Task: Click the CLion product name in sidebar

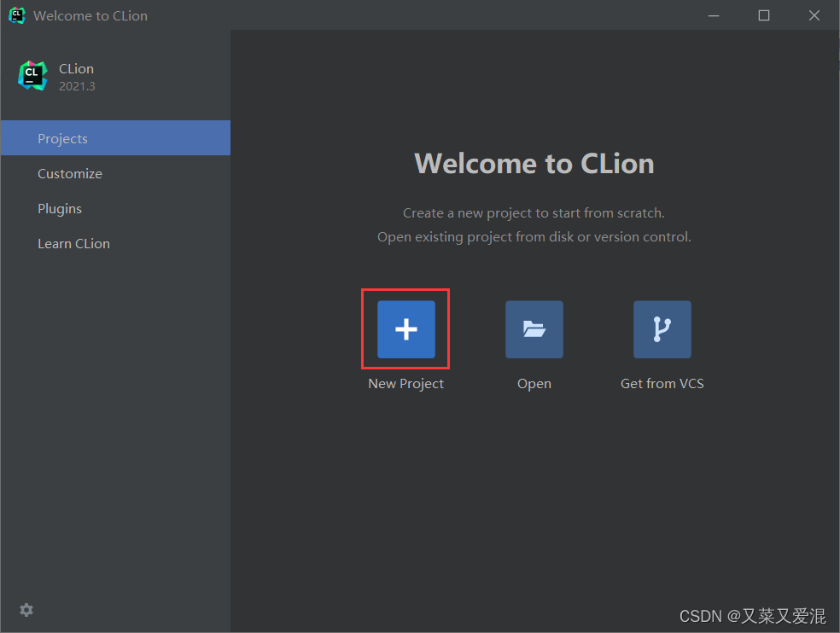Action: (x=76, y=69)
